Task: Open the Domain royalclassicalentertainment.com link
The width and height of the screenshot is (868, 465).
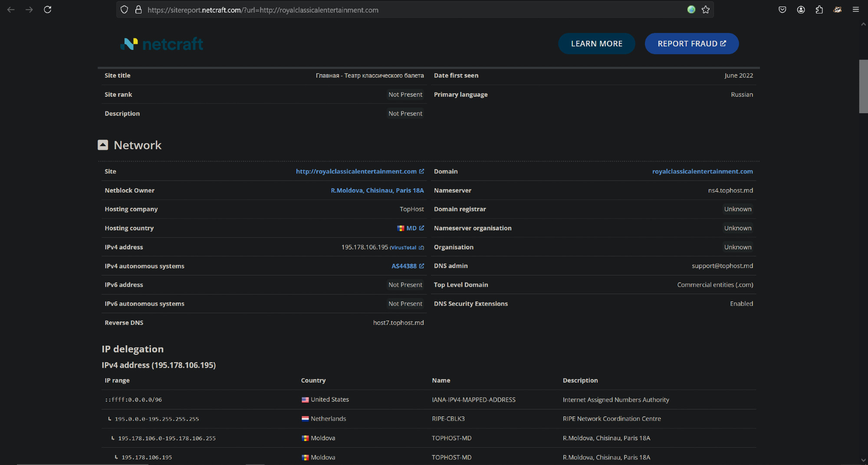Action: coord(703,171)
